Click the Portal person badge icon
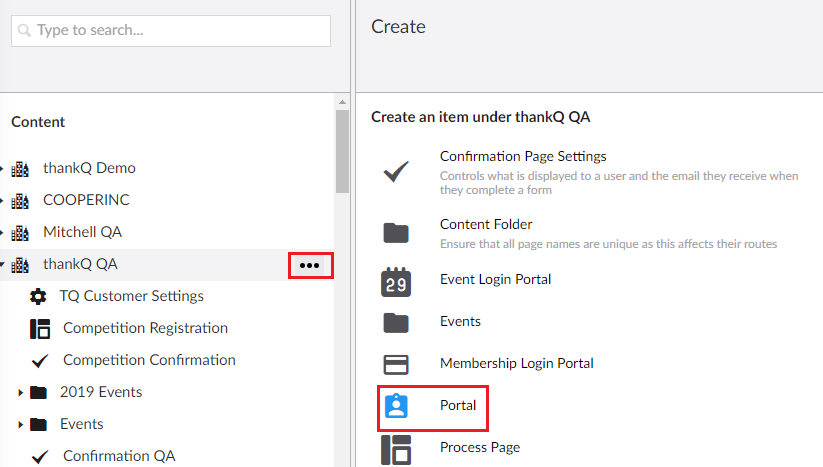 pyautogui.click(x=396, y=406)
